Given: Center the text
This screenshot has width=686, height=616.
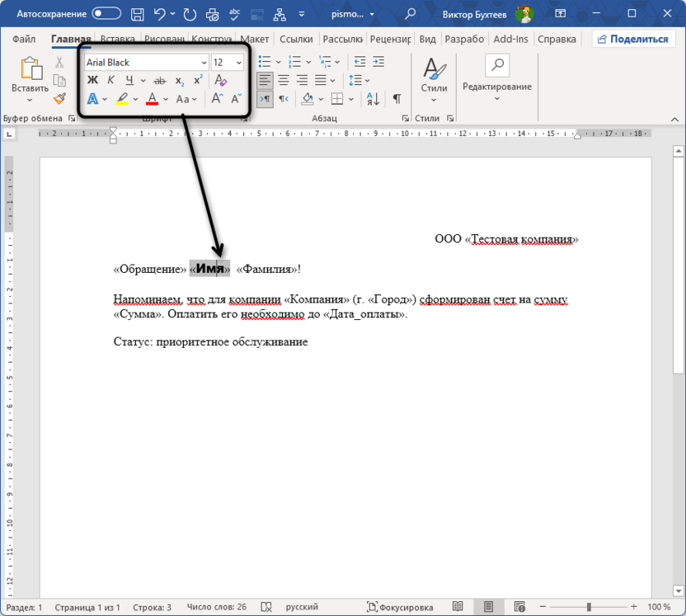Looking at the screenshot, I should (x=284, y=81).
